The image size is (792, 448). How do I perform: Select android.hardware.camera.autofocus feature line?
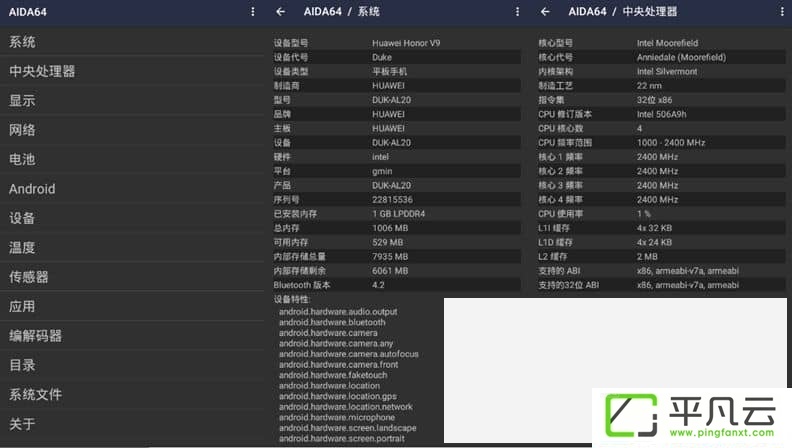click(x=349, y=354)
